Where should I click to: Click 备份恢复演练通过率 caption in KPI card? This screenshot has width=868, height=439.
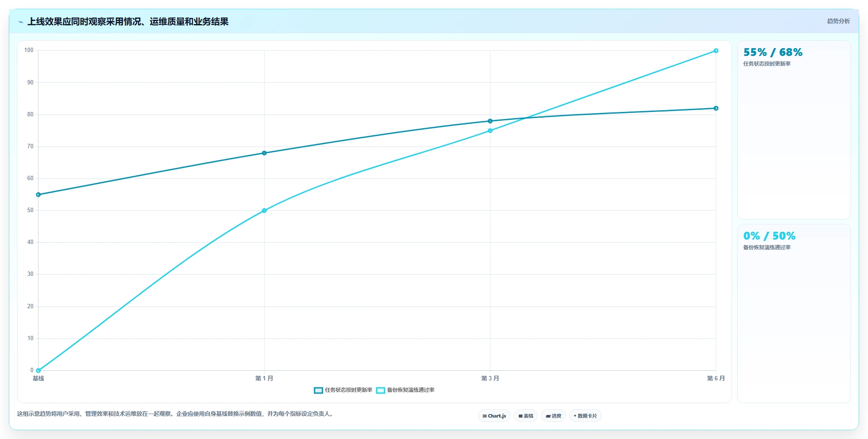[x=767, y=247]
